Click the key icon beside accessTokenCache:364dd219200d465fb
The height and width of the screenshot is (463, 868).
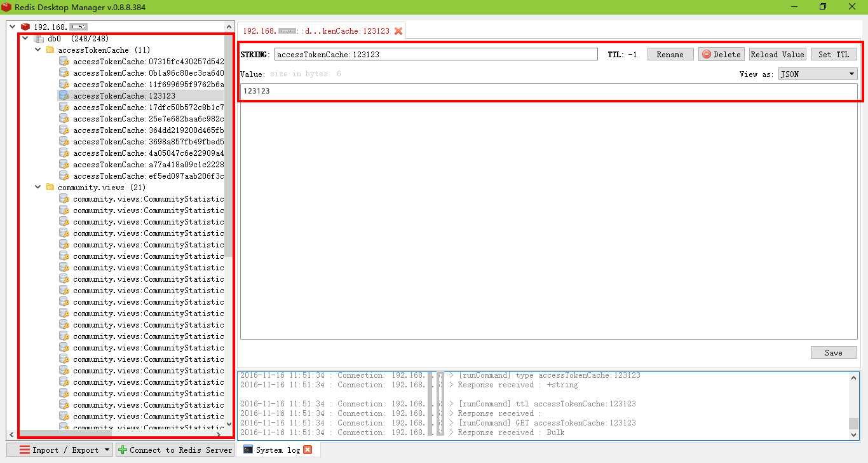(64, 130)
